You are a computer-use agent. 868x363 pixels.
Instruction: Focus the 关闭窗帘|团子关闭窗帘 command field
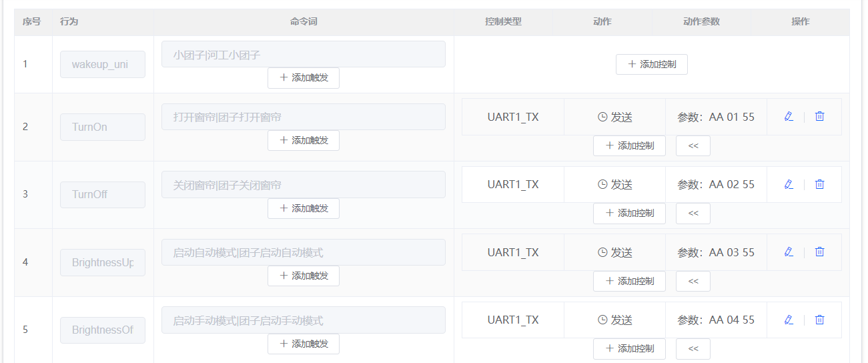coord(303,185)
